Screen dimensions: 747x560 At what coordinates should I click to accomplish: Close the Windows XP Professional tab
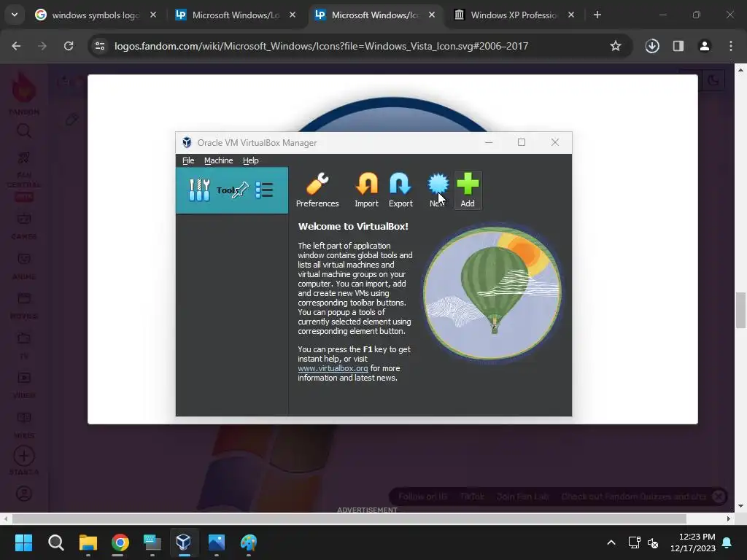pos(570,15)
